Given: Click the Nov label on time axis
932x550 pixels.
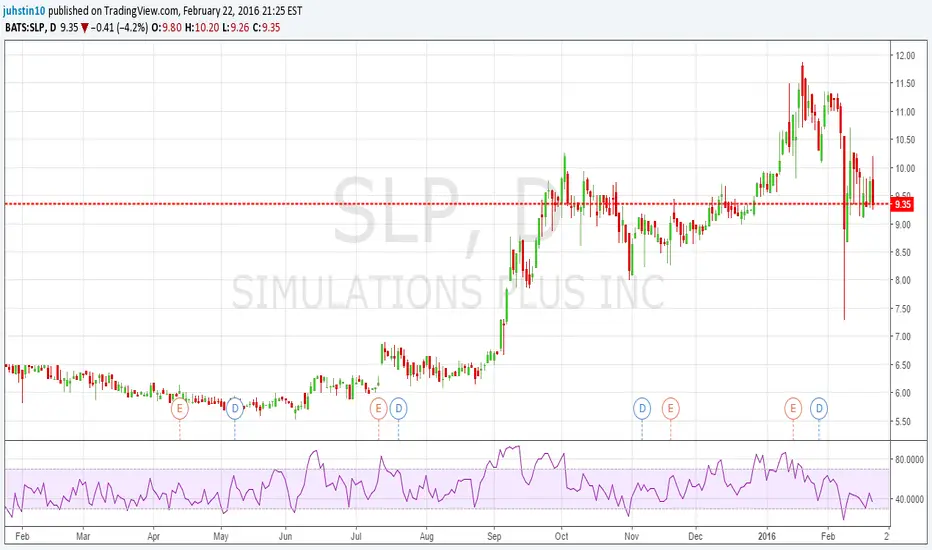Looking at the screenshot, I should tap(631, 536).
